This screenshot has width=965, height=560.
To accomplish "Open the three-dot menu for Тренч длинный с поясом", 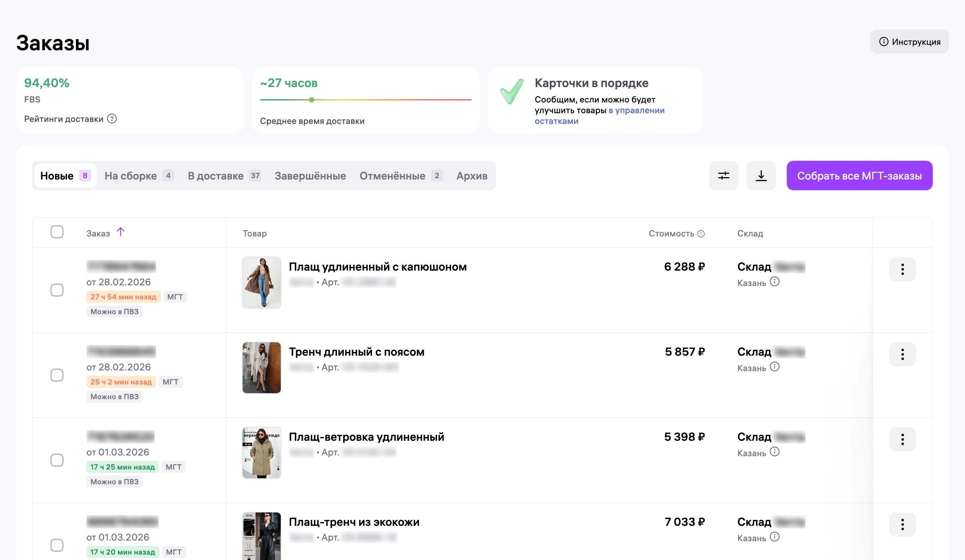I will (x=902, y=354).
